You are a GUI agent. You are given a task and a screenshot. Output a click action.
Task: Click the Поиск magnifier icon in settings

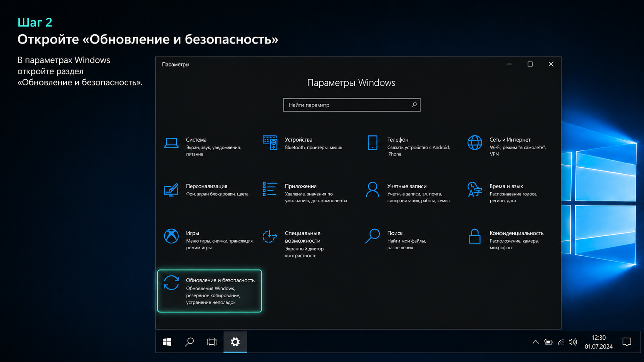point(372,236)
